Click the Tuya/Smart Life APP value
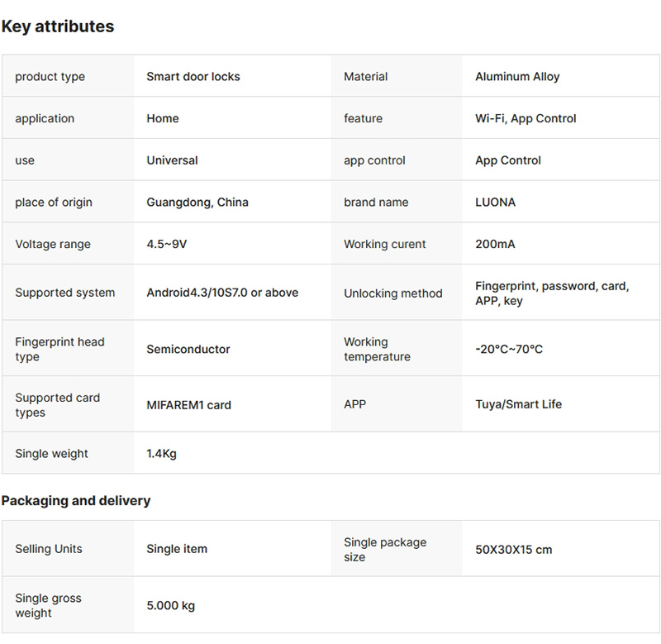The image size is (661, 644). (518, 404)
